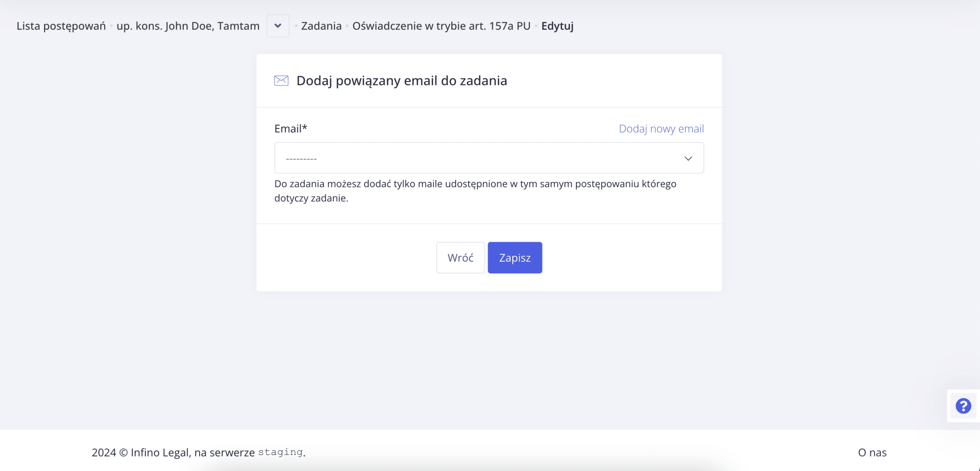Open the Zadania breadcrumb item
The height and width of the screenshot is (471, 980).
pyautogui.click(x=321, y=26)
